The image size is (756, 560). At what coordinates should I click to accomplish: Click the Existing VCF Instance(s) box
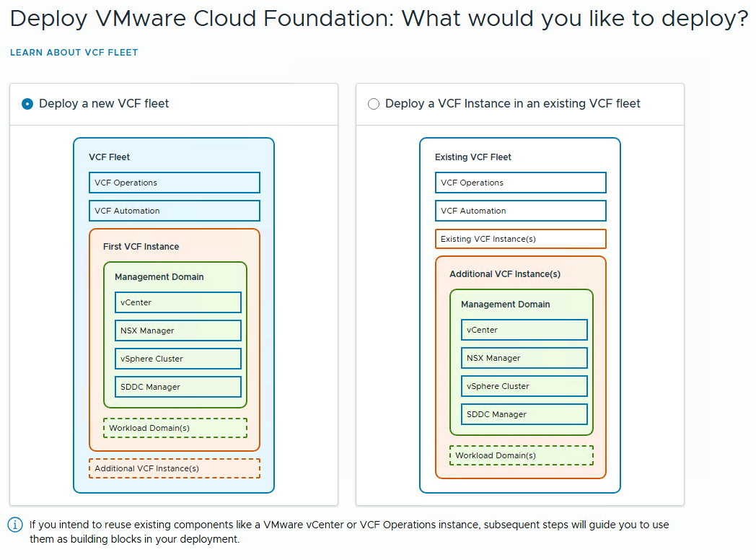coord(520,239)
